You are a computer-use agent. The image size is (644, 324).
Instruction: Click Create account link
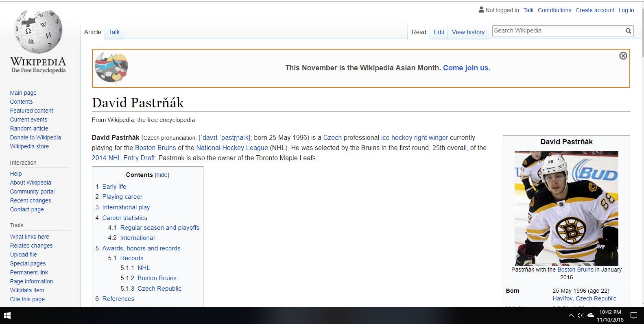point(595,10)
